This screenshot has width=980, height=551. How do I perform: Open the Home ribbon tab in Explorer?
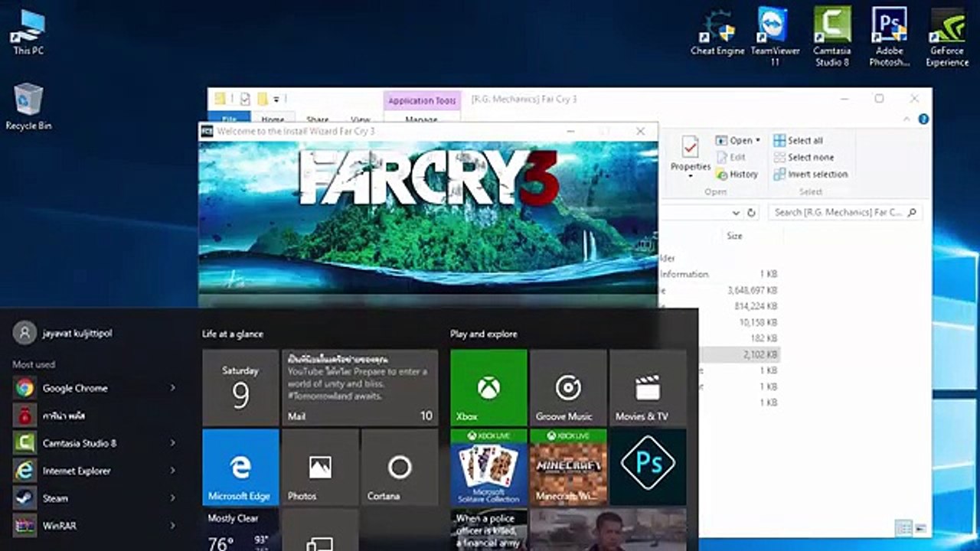click(273, 119)
